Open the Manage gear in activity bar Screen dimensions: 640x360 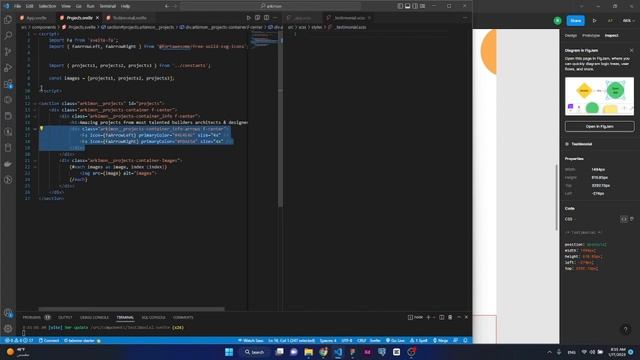click(8, 329)
